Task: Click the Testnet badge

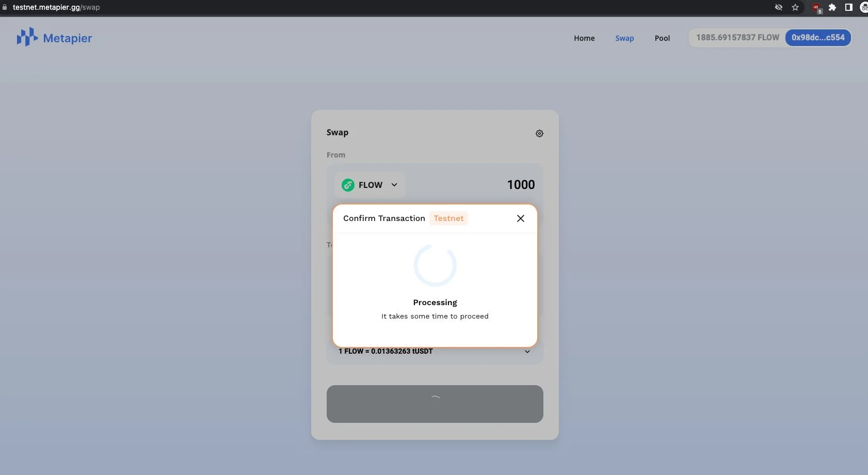Action: pos(448,218)
